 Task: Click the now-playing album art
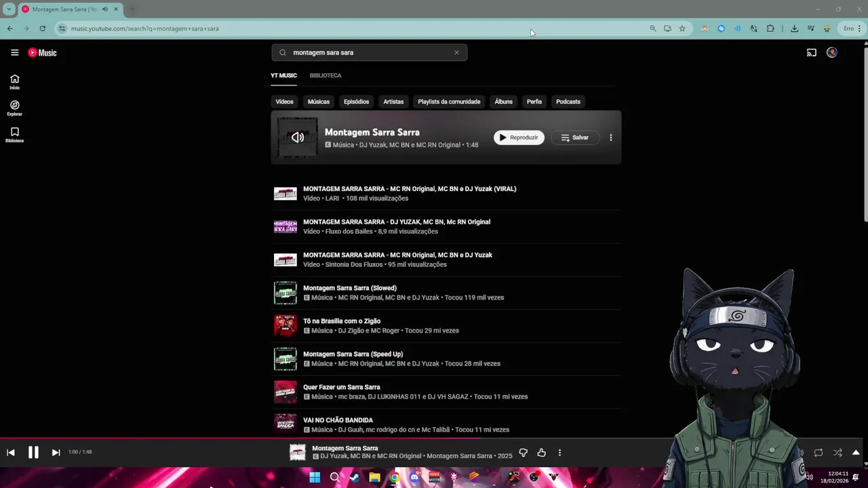pos(297,452)
